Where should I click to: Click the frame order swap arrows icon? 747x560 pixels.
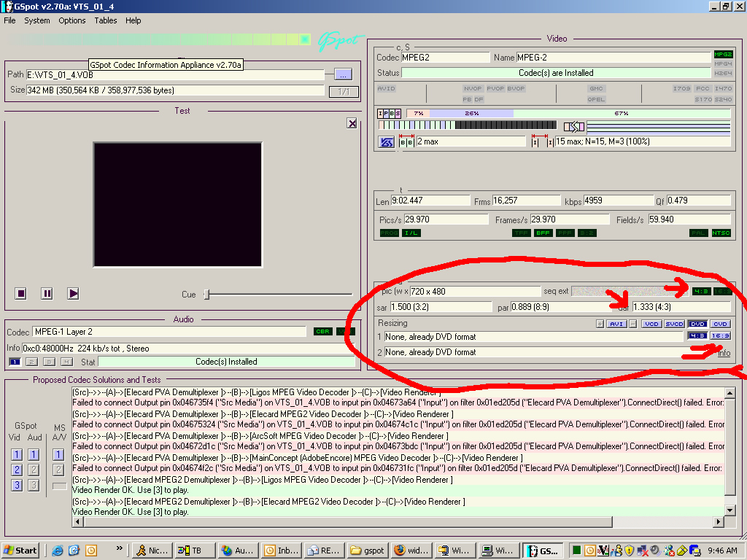[574, 127]
